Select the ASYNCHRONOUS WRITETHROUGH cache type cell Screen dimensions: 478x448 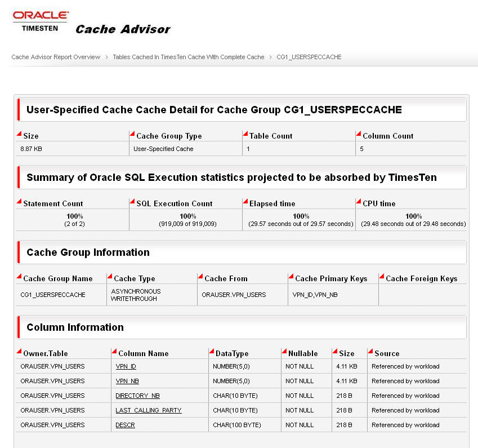[136, 295]
